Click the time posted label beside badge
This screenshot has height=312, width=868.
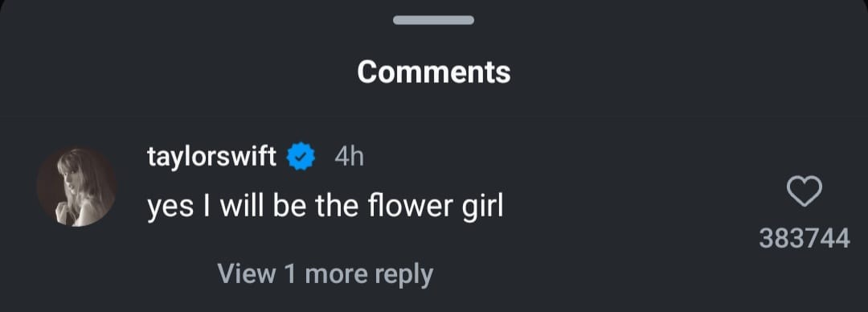pos(350,158)
